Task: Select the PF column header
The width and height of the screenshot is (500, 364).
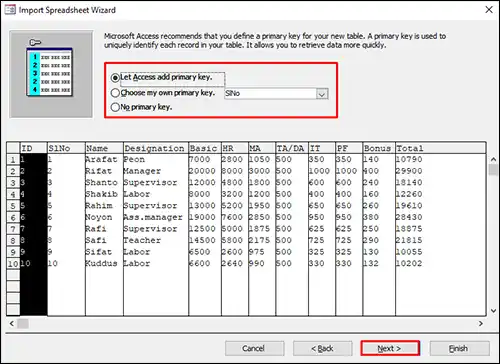Action: 349,148
